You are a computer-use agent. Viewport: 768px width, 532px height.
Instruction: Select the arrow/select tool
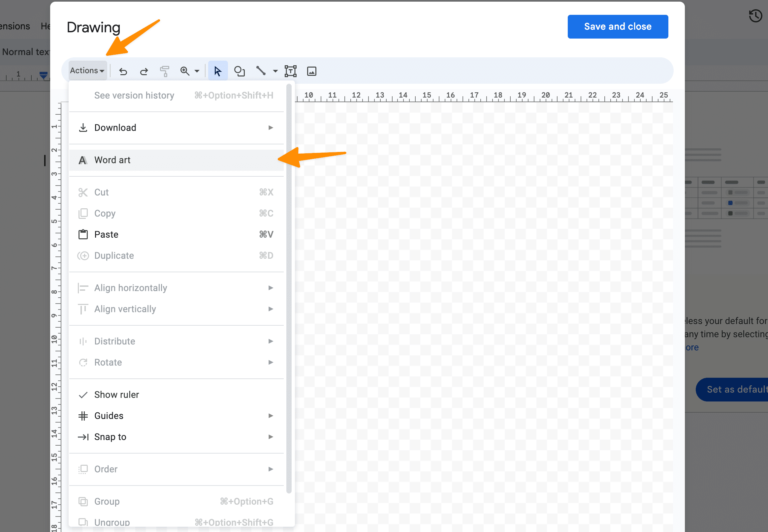[x=217, y=71]
